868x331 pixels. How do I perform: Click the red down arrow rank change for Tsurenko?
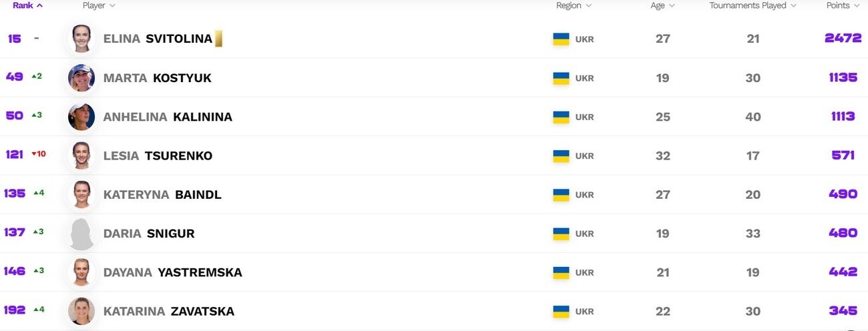coord(34,154)
